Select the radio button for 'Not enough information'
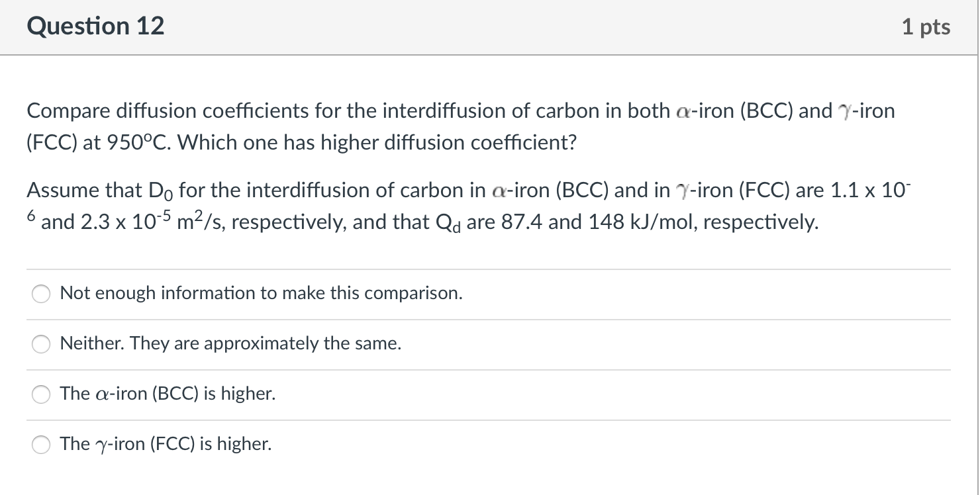Viewport: 980px width, 495px height. (x=40, y=293)
